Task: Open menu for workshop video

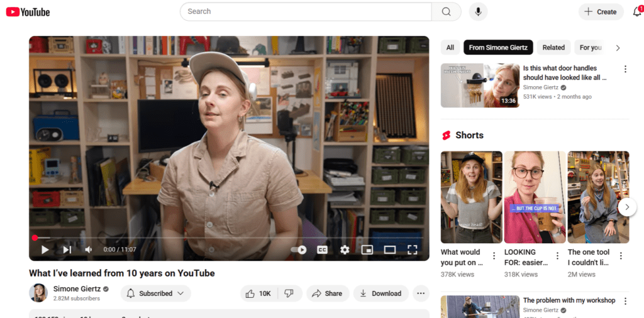Action: [625, 301]
